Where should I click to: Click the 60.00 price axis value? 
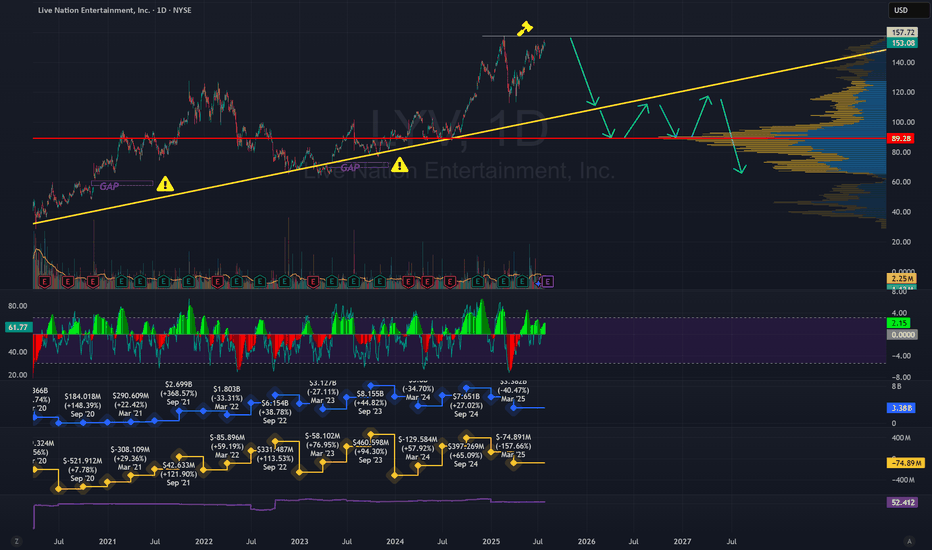pyautogui.click(x=903, y=182)
